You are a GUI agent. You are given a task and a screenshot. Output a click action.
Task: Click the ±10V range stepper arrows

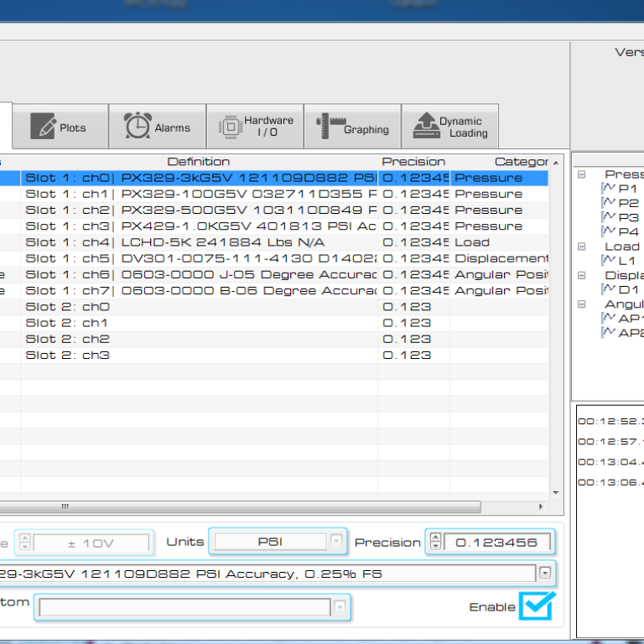coord(24,542)
